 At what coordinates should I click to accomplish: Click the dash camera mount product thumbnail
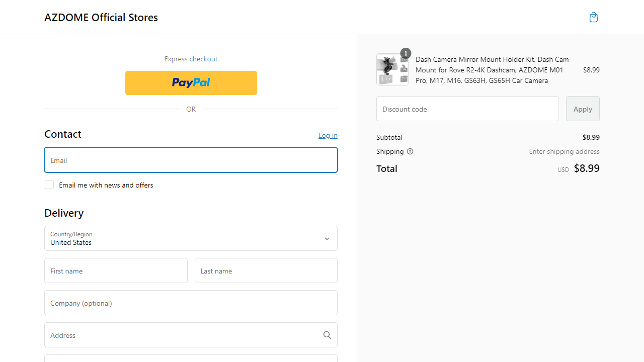coord(392,69)
